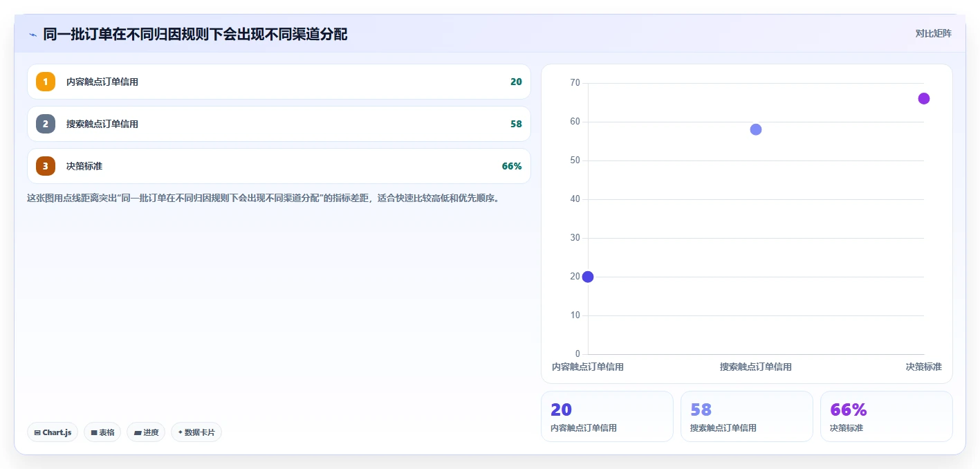This screenshot has height=469, width=980.
Task: Click the purple chart data point at 66
Action: tap(924, 98)
